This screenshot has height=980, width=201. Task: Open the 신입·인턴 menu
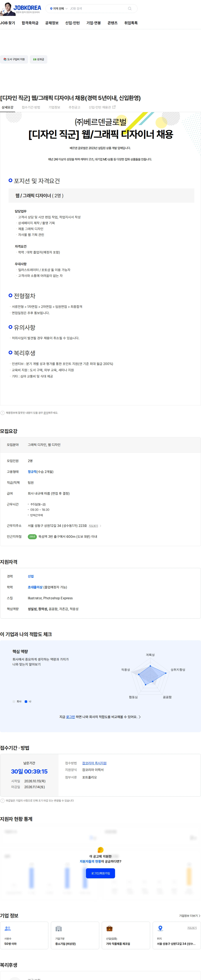pos(72,23)
